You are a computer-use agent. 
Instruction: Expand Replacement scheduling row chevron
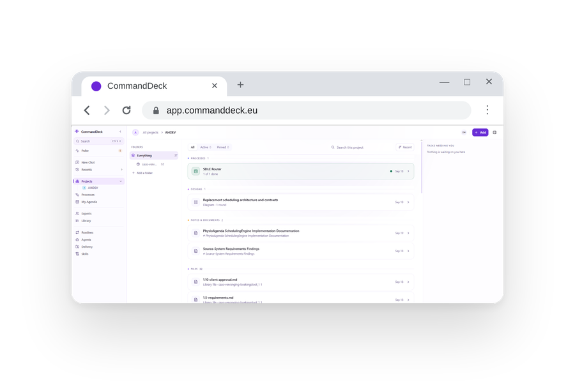408,202
